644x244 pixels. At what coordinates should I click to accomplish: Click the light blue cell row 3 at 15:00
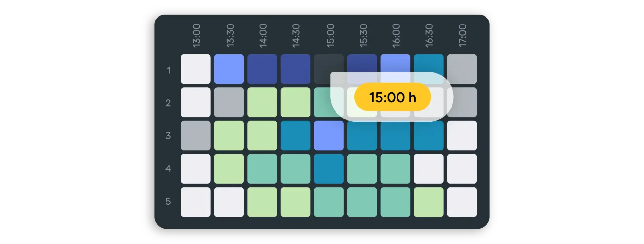tap(329, 136)
